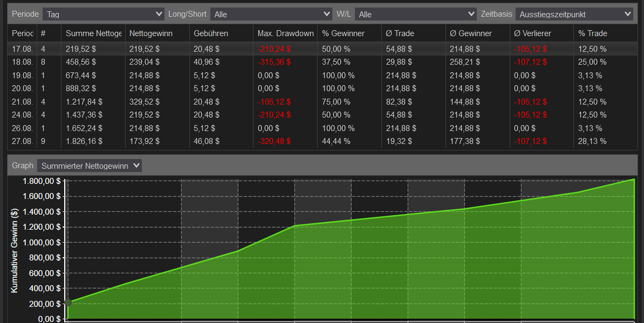Screen dimensions: 644x323
Task: Click the 44,44 % Gewinner cell
Action: (337, 141)
